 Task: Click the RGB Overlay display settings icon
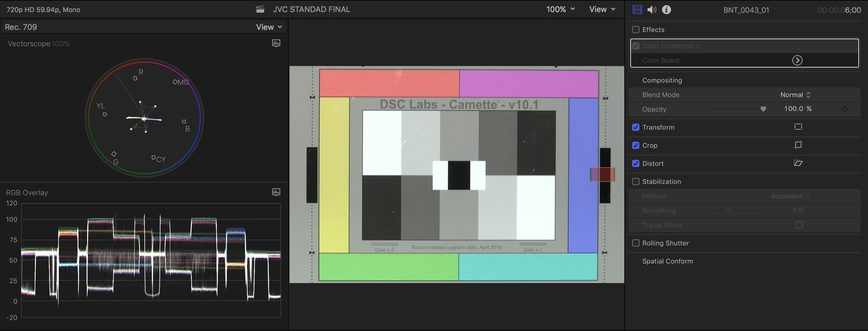pos(276,192)
